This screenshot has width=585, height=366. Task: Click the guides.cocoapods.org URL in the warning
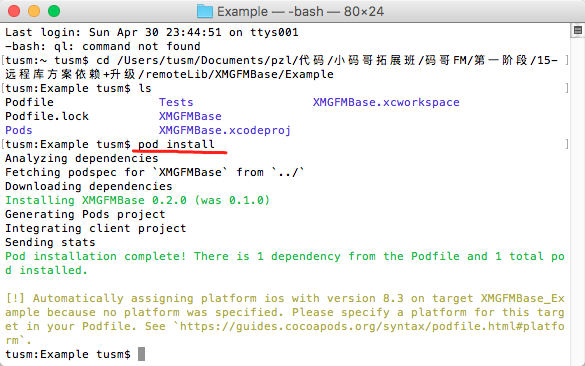[372, 326]
